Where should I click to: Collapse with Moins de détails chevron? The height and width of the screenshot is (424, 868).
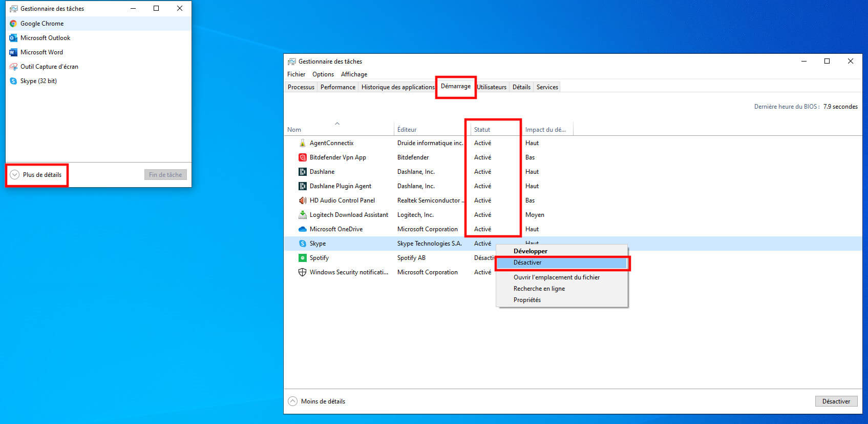click(292, 401)
